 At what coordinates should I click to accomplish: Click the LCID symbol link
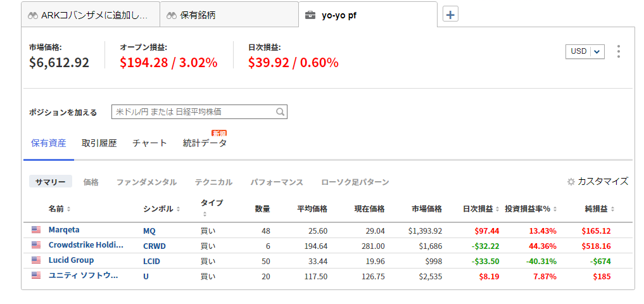[151, 262]
